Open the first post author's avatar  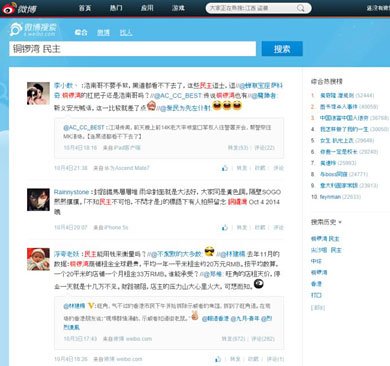[x=38, y=93]
